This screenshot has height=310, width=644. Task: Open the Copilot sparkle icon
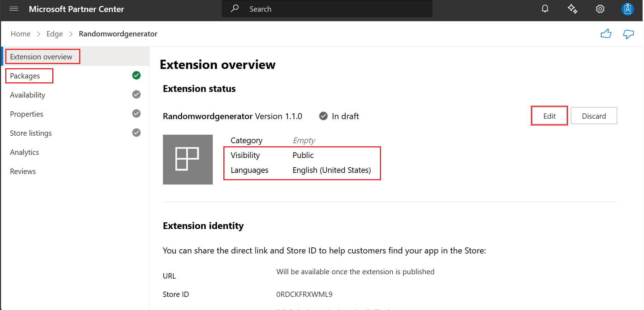[x=572, y=9]
